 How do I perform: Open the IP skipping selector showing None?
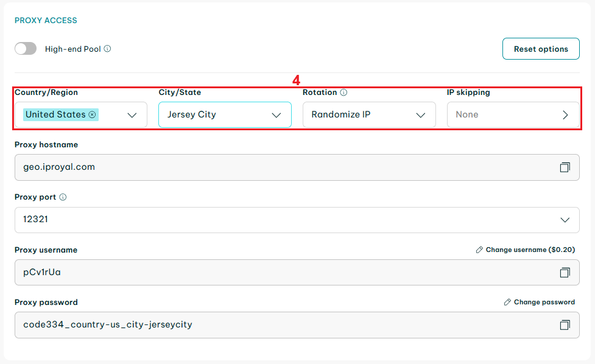pos(513,114)
